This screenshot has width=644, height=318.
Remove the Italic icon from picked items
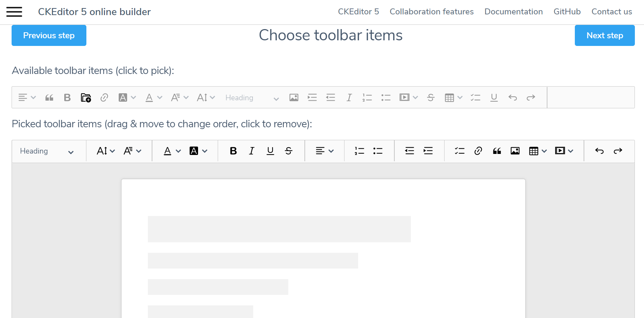(x=251, y=151)
